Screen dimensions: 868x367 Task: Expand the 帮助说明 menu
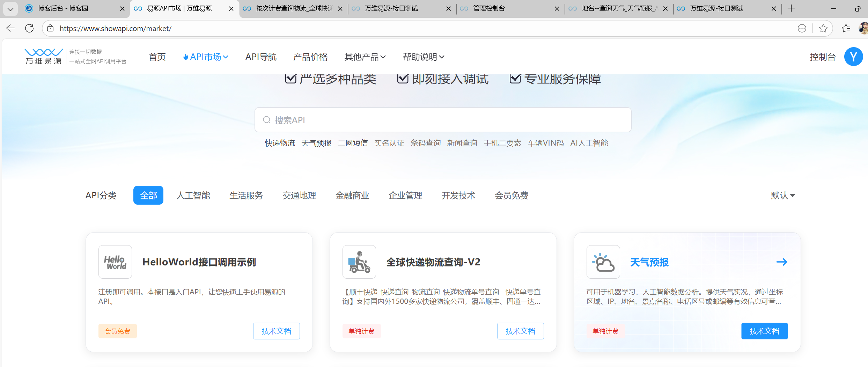coord(424,57)
